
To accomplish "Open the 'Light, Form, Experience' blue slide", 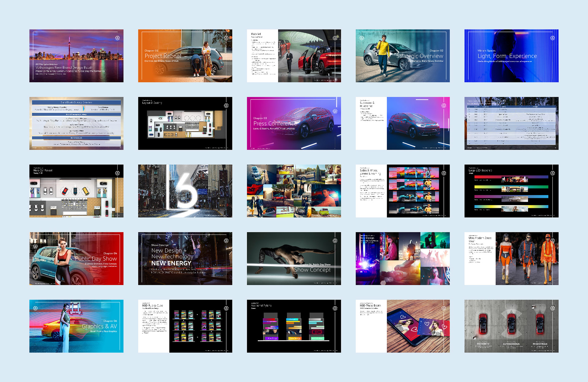I will point(511,56).
